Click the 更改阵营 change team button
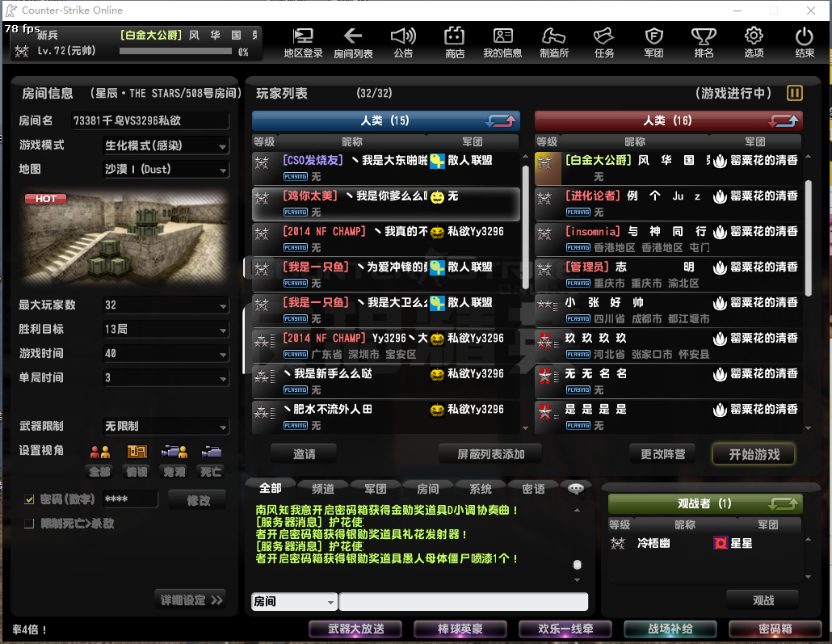 662,454
